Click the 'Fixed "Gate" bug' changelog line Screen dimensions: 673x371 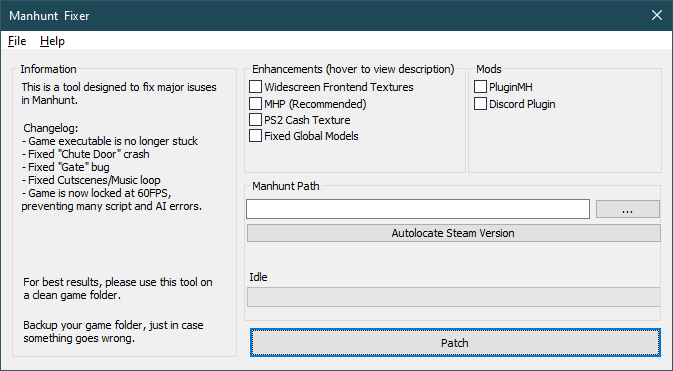65,167
